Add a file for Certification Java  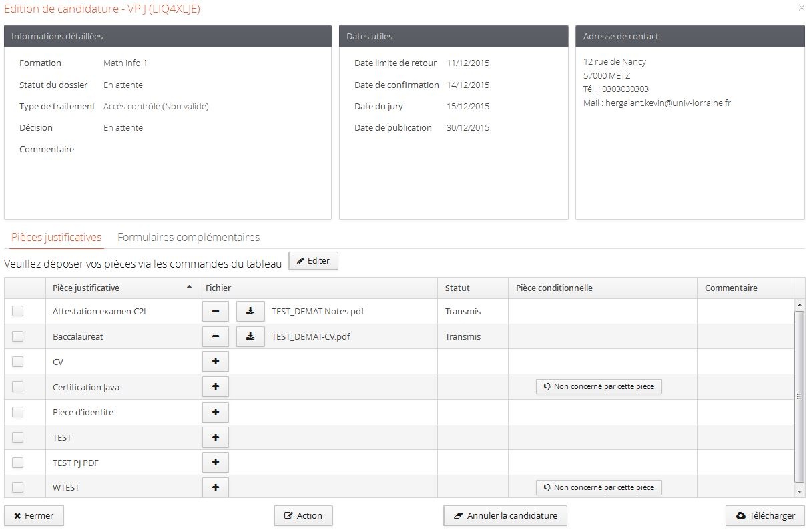[x=215, y=387]
